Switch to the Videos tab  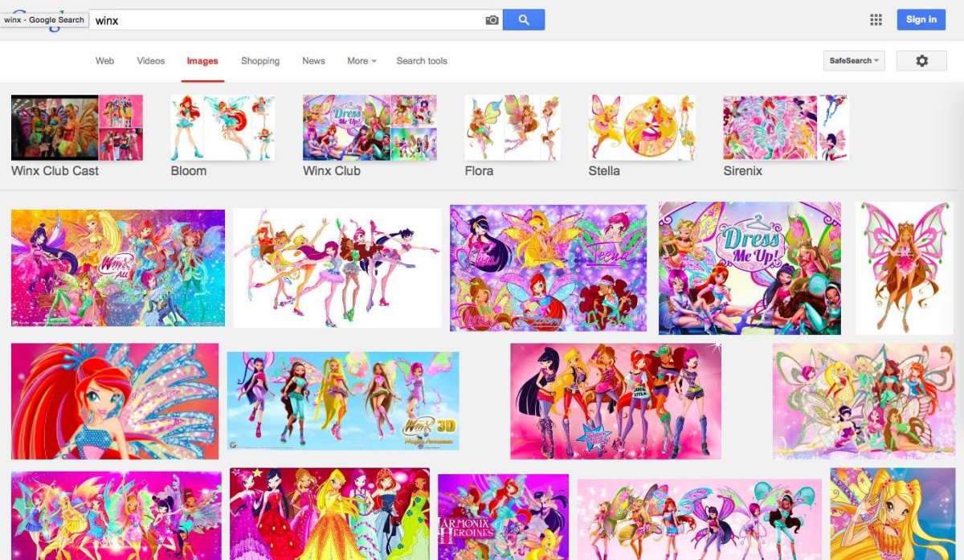point(151,61)
